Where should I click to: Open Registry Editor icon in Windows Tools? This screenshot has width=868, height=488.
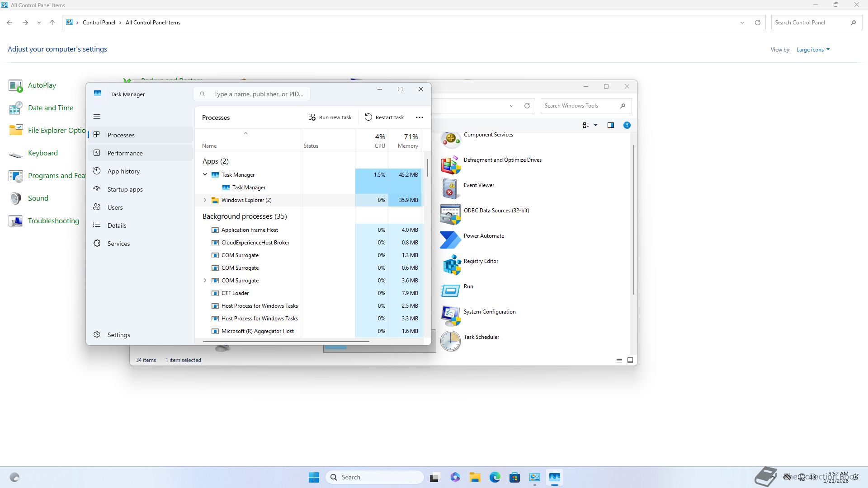[451, 265]
